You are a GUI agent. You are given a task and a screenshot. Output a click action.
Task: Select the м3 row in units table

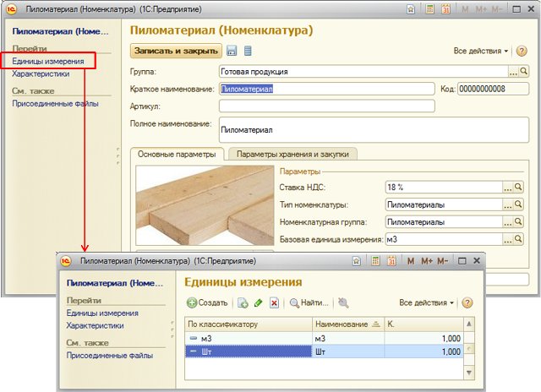[324, 338]
